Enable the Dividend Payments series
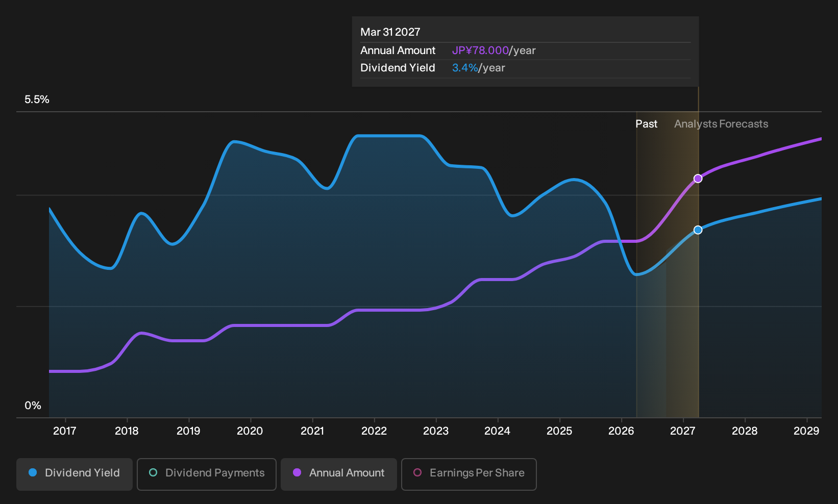Screen dimensions: 838x504 [207, 474]
